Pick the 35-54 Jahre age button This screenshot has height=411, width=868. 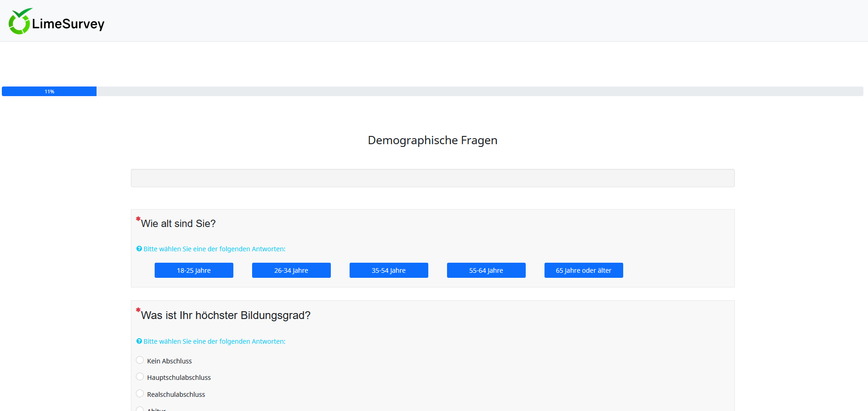[x=389, y=270]
